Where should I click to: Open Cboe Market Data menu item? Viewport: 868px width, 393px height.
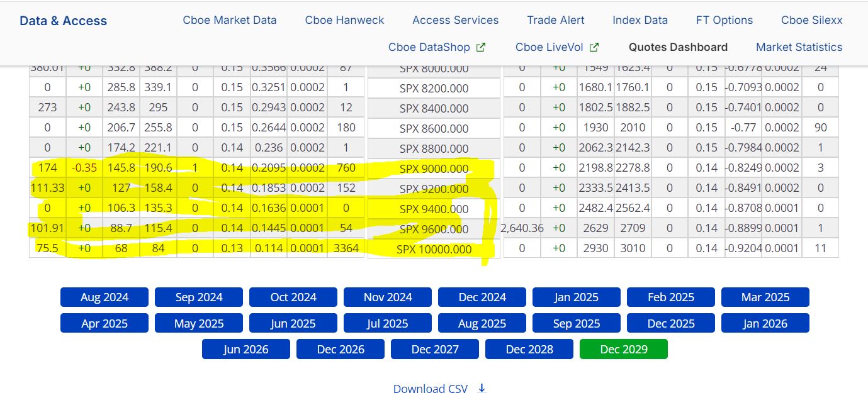pyautogui.click(x=230, y=20)
